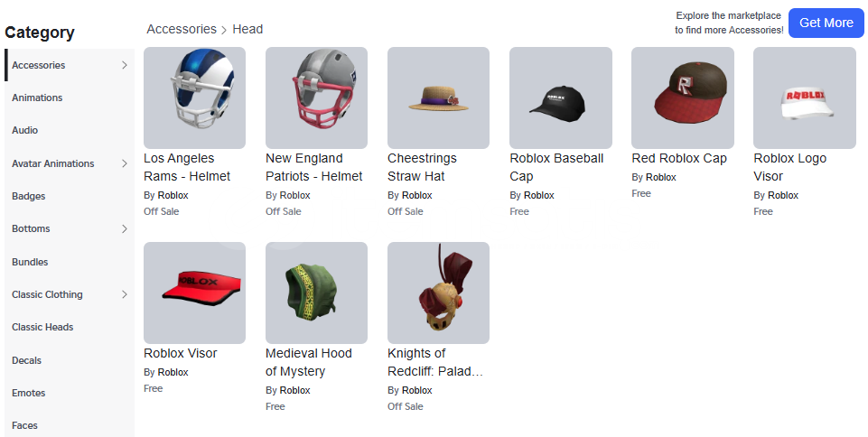Open the Red Roblox Cap thumbnail
868x437 pixels.
point(683,98)
